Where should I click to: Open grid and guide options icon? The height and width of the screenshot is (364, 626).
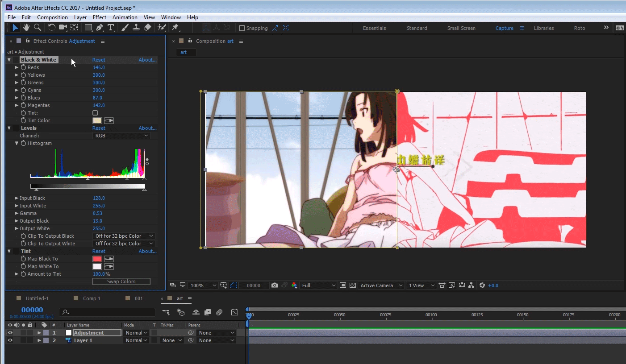[x=224, y=285]
